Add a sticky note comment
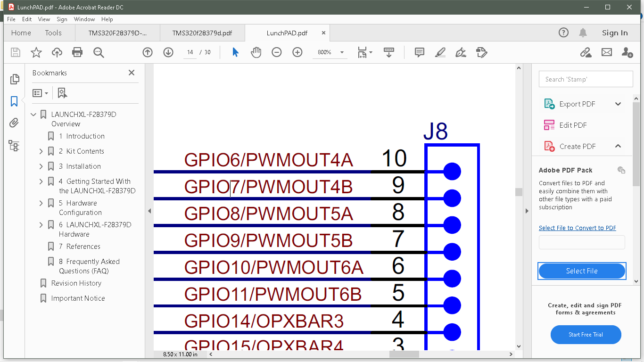Screen dimensions: 644x362 click(x=420, y=52)
